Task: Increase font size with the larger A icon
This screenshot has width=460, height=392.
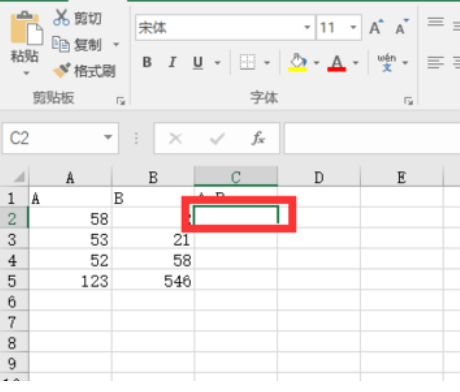Action: [x=376, y=27]
